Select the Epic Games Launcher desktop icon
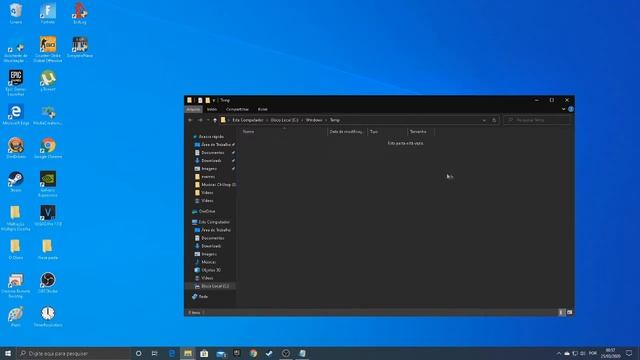Screen dimensions: 640x360 pyautogui.click(x=16, y=82)
